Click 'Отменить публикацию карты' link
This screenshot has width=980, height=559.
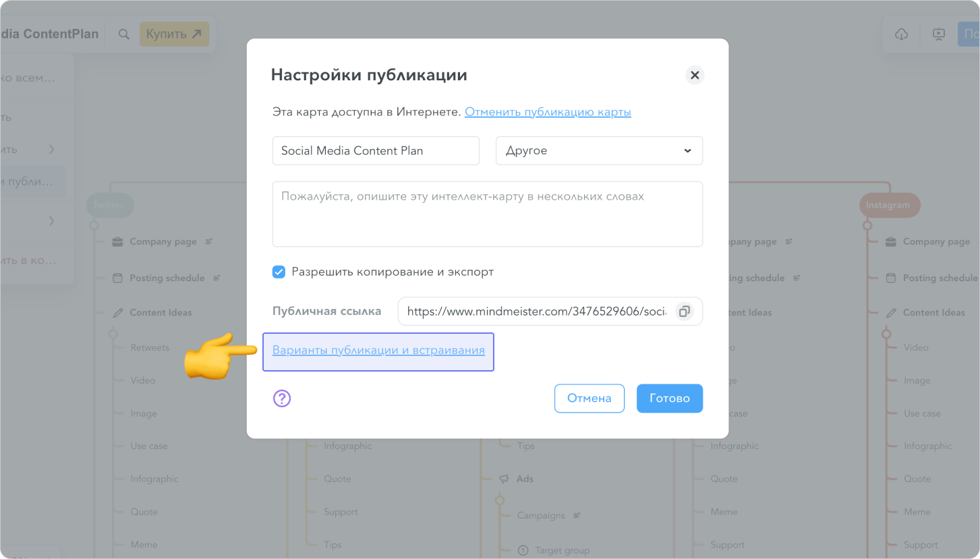pos(548,112)
